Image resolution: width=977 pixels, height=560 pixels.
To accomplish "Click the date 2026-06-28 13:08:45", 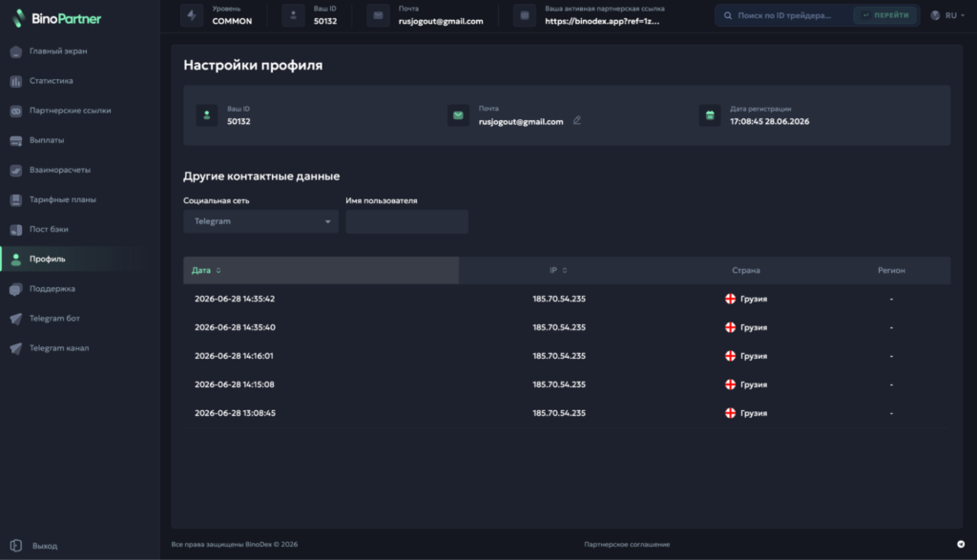I will 235,414.
